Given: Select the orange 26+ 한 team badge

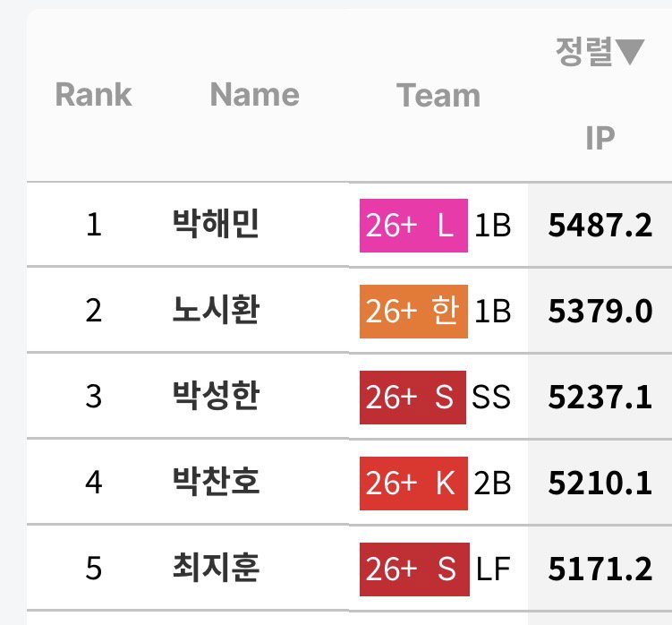Looking at the screenshot, I should click(413, 312).
